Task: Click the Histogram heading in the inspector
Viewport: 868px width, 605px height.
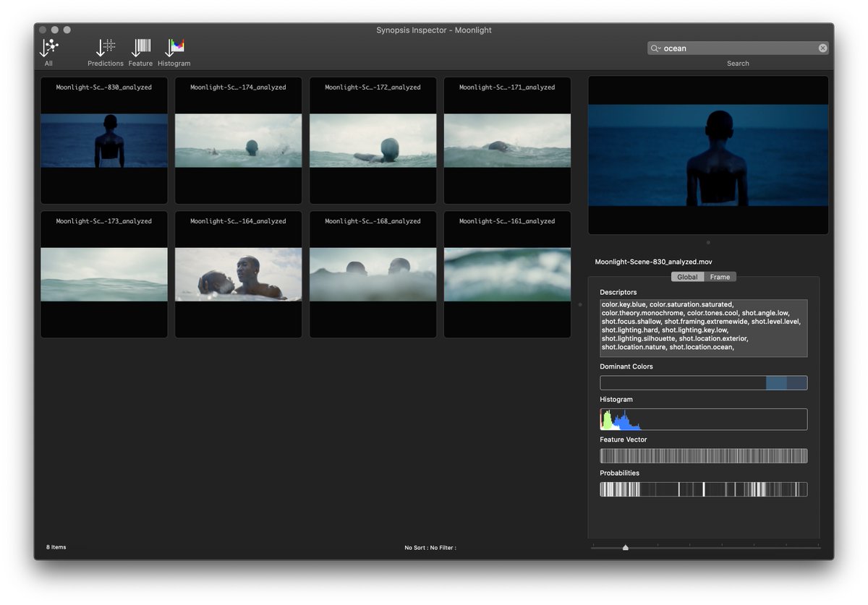Action: [x=616, y=399]
